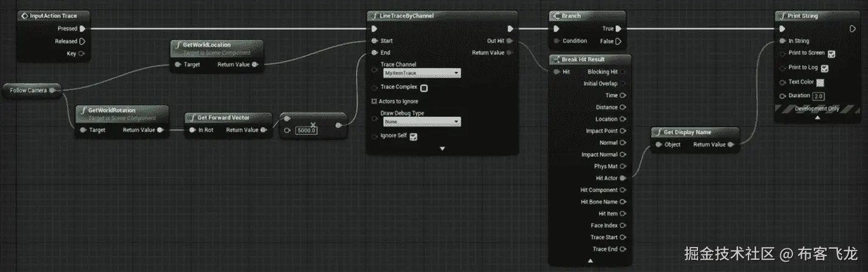868x272 pixels.
Task: Click the Duration 2.0 value field
Action: [818, 96]
